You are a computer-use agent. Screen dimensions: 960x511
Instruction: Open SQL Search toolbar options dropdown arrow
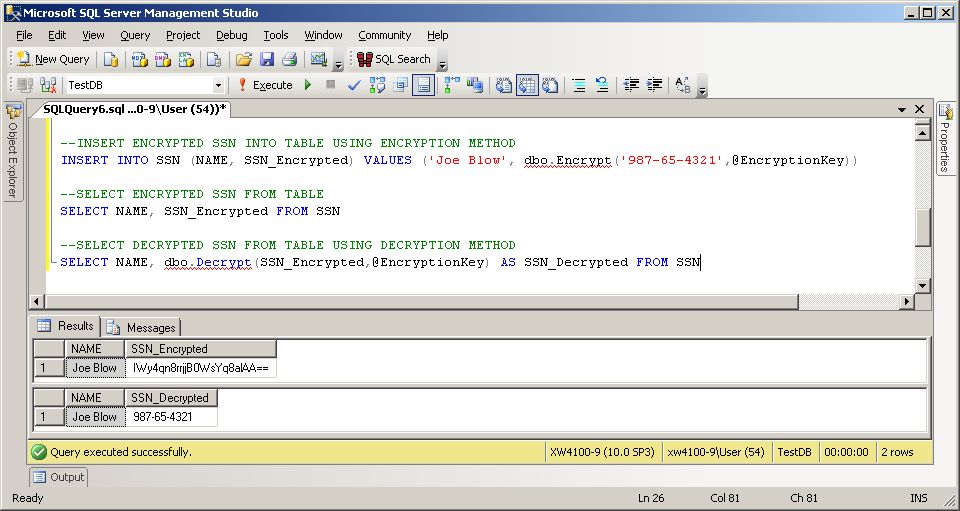[443, 62]
